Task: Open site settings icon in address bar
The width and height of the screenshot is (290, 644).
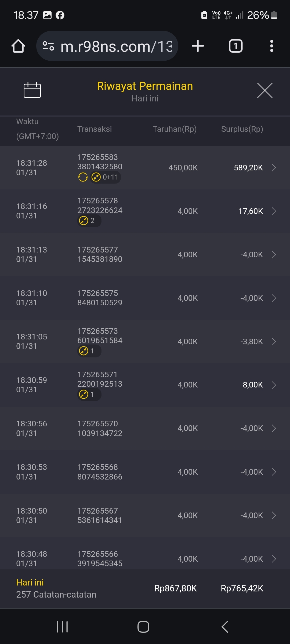Action: tap(48, 46)
